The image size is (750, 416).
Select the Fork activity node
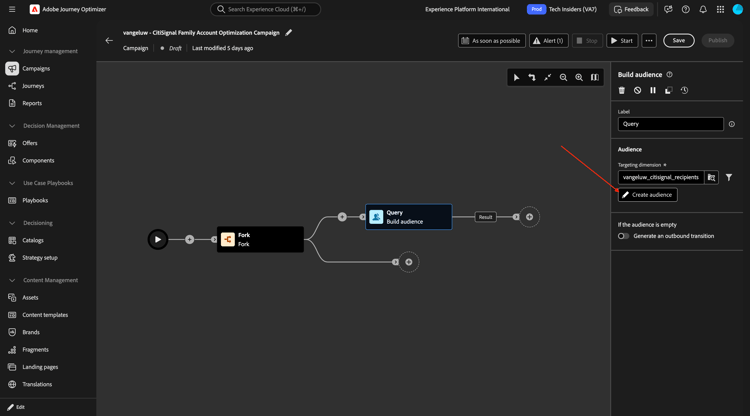click(x=260, y=240)
